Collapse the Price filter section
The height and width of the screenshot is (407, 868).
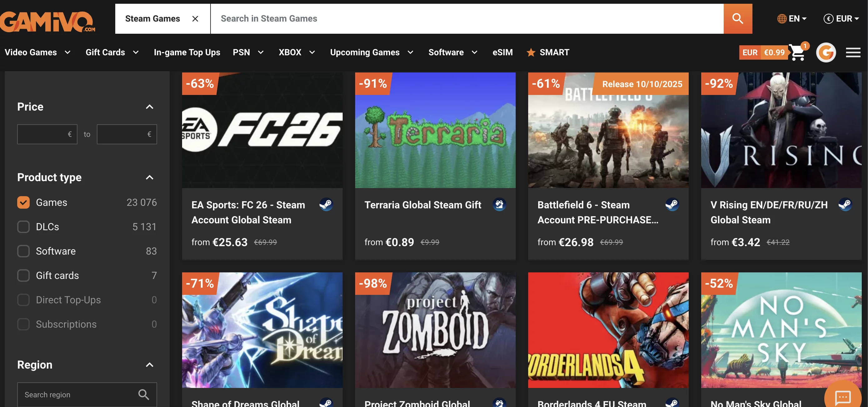[x=149, y=107]
